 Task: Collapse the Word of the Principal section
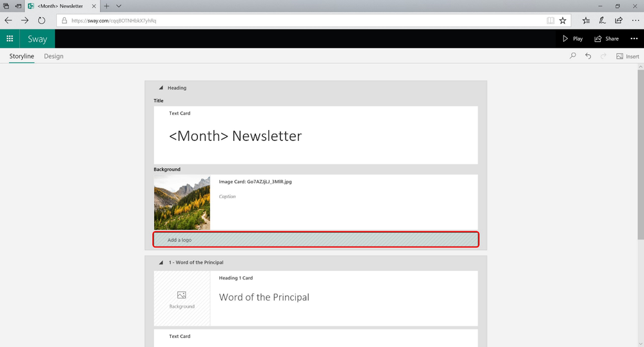tap(161, 263)
